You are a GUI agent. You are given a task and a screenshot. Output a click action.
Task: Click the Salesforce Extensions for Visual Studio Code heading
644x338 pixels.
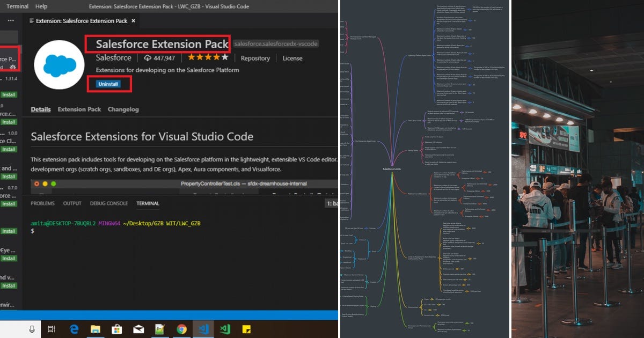click(142, 136)
